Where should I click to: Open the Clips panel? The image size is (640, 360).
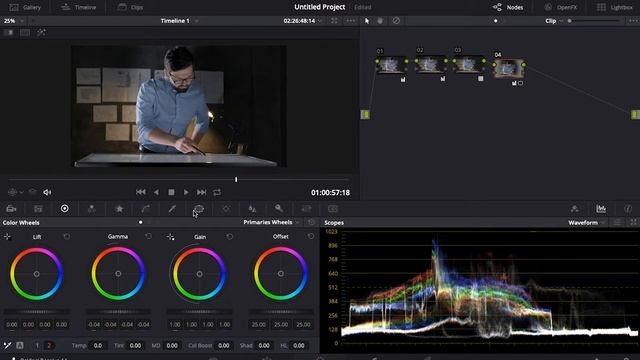[x=130, y=7]
